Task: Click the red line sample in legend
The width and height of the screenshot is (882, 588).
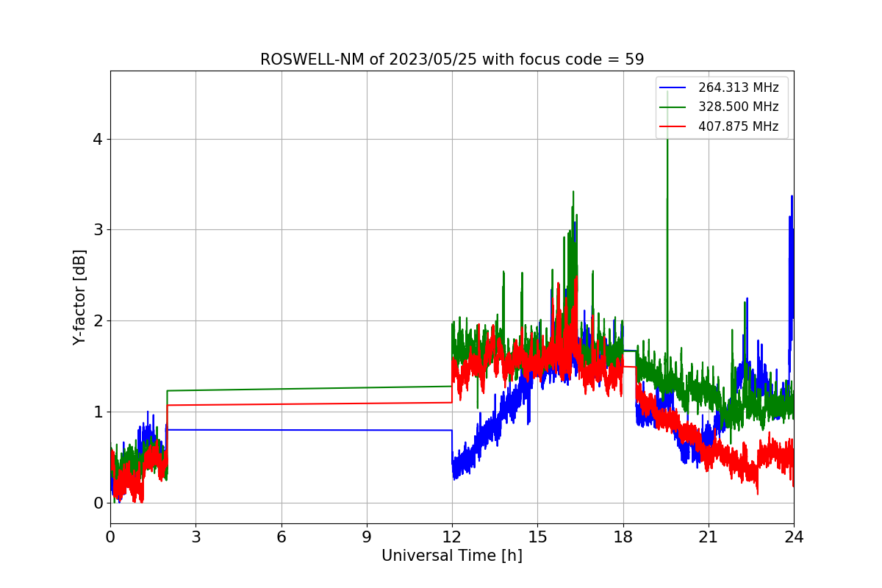Action: [674, 127]
